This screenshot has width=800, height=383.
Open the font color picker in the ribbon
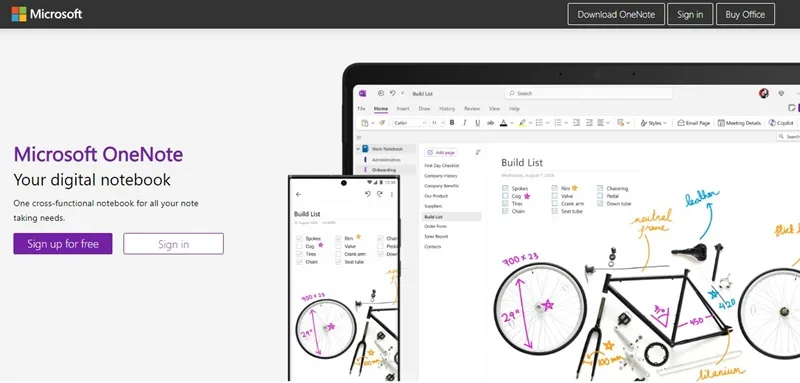(x=505, y=123)
